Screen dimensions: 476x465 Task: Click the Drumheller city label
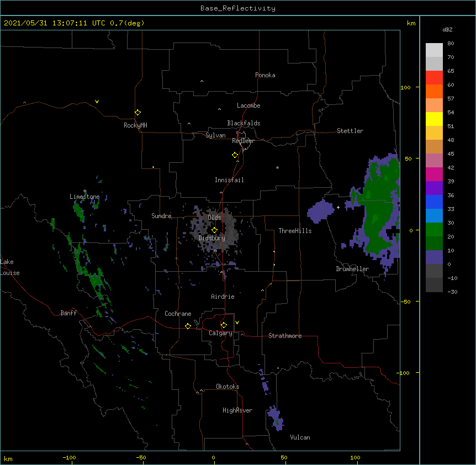pos(352,269)
